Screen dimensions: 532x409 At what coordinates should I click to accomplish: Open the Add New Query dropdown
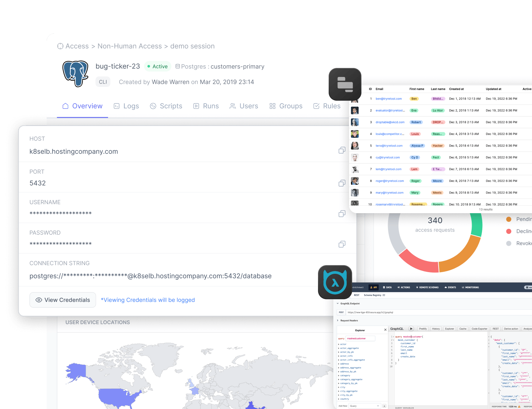365,406
